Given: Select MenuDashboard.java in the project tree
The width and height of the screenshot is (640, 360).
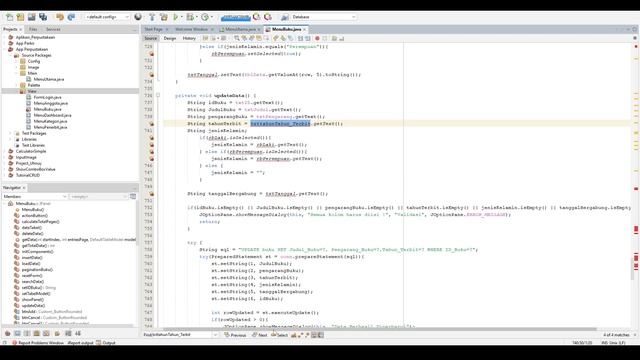Looking at the screenshot, I should pyautogui.click(x=52, y=116).
